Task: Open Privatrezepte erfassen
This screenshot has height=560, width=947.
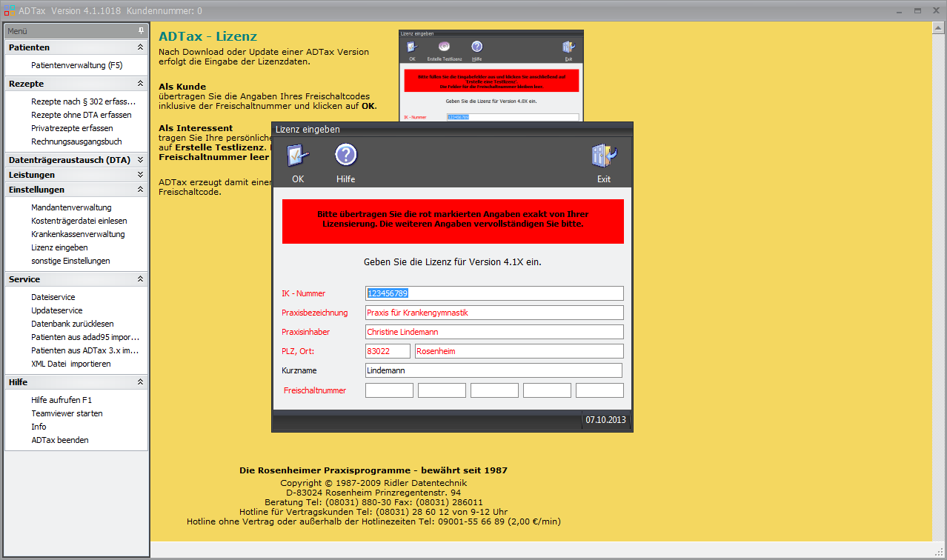Action: pos(72,128)
